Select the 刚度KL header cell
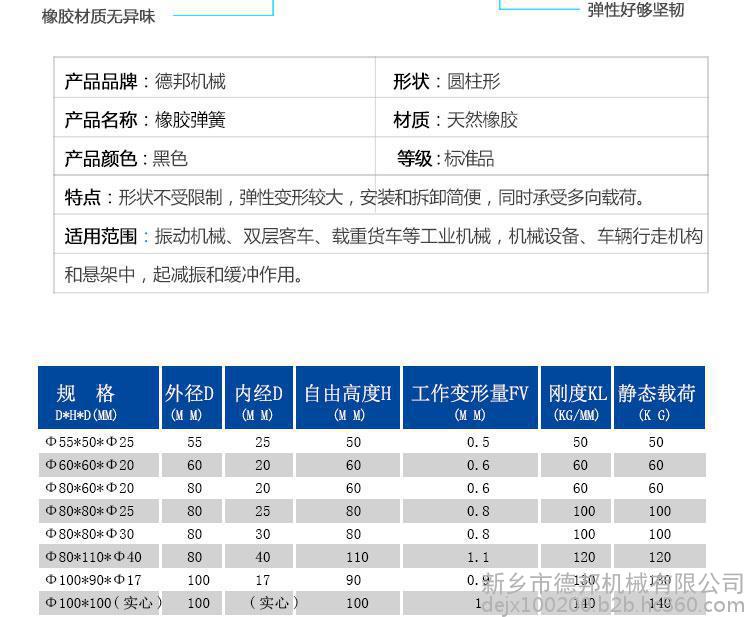This screenshot has width=750, height=617. click(576, 399)
